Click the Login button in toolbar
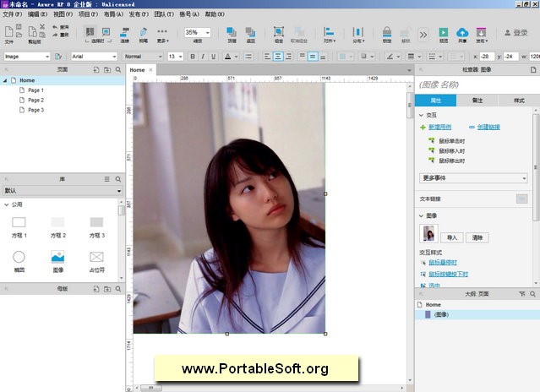 point(515,33)
